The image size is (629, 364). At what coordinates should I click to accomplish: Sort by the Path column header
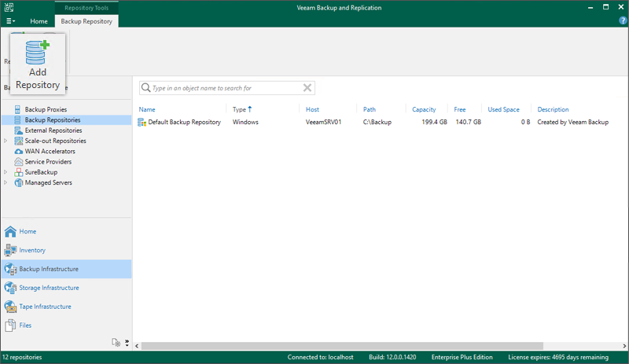(369, 109)
